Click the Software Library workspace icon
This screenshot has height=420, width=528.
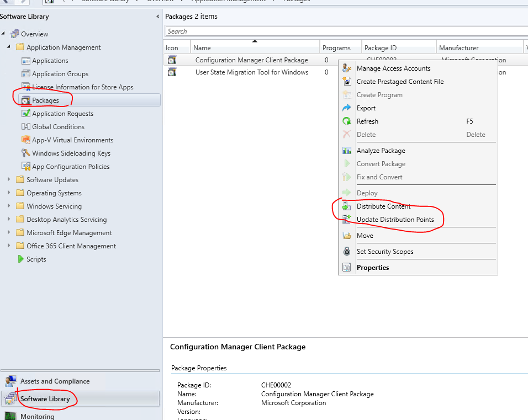10,399
